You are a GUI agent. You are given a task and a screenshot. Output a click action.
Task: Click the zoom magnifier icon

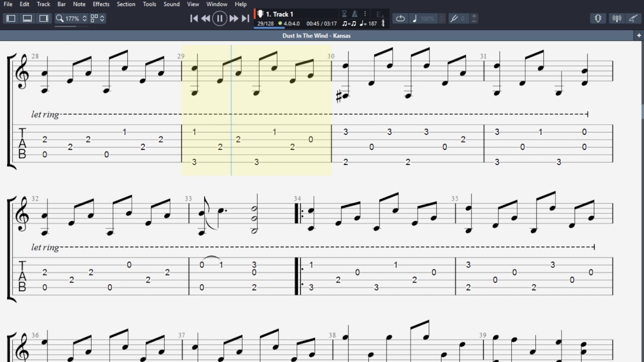pos(59,19)
